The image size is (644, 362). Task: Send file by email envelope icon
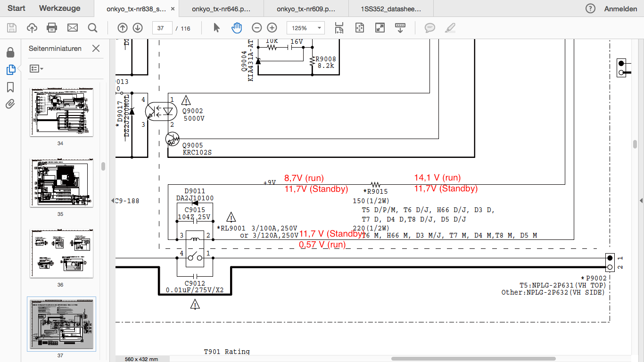[x=73, y=28]
